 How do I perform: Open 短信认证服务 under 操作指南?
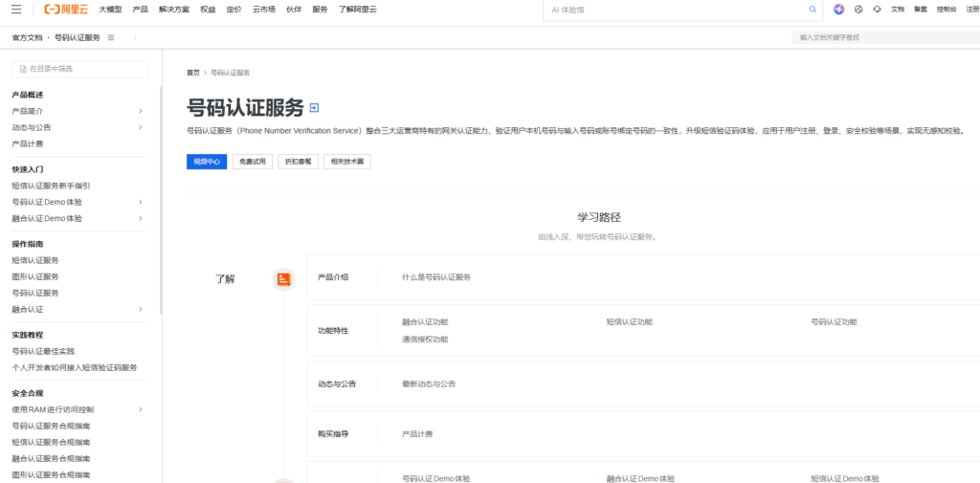coord(35,260)
